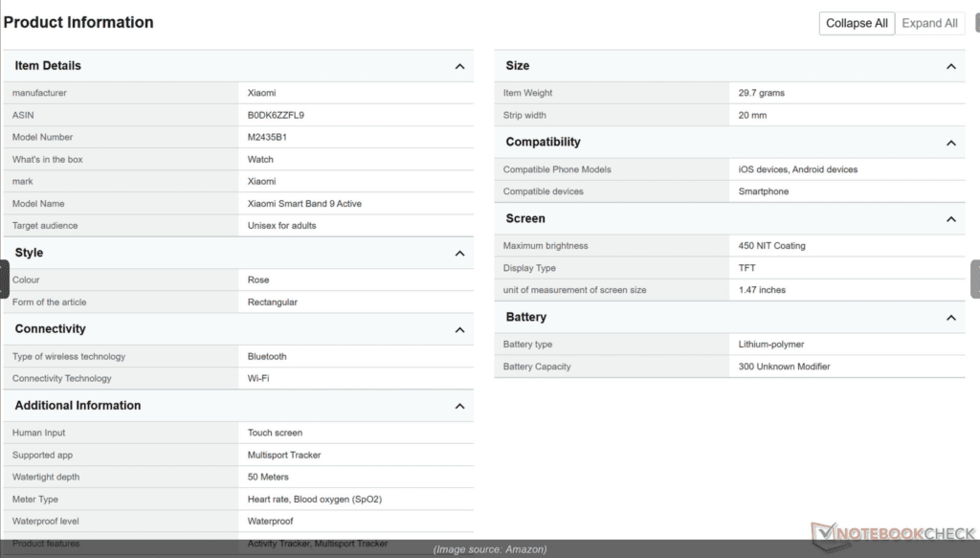Click 'Heart rate, Blood oxygen (SpO2)' value
The width and height of the screenshot is (980, 558).
[x=314, y=500]
